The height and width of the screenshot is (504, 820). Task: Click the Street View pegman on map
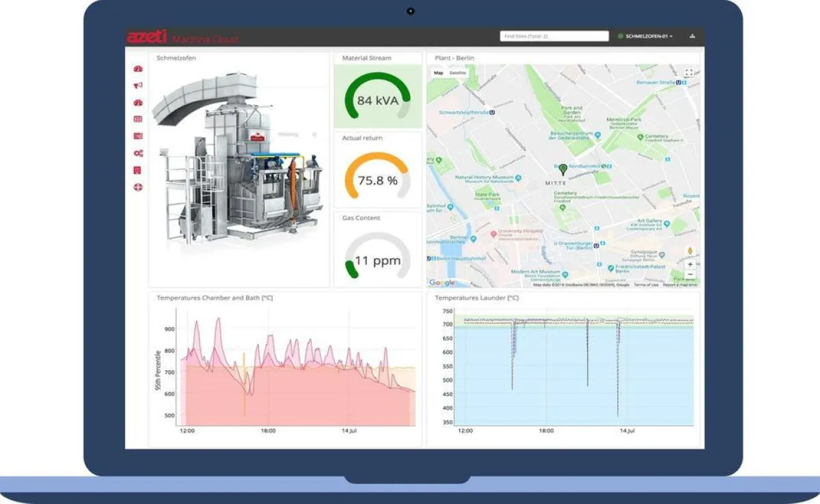(689, 251)
